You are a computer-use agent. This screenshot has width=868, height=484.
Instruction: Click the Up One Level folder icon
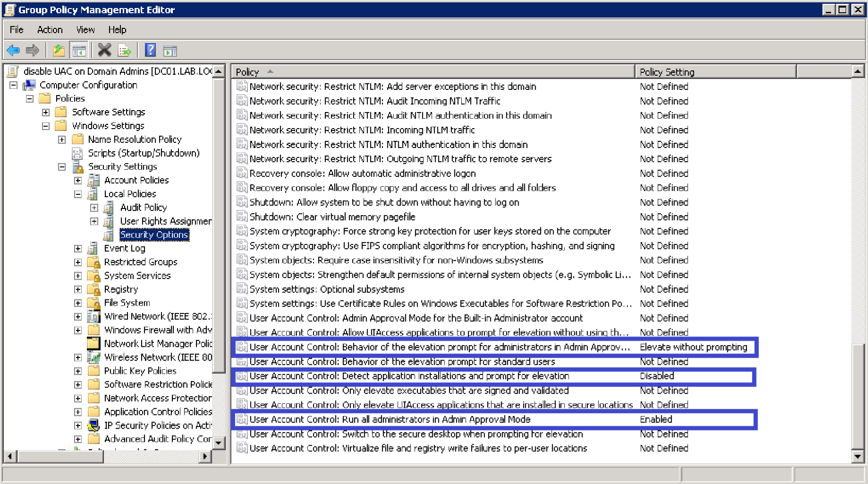pyautogui.click(x=59, y=50)
